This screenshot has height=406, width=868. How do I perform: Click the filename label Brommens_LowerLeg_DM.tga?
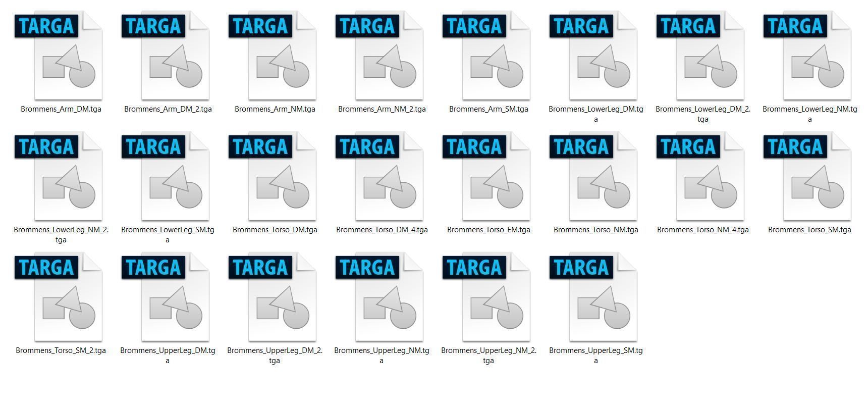pyautogui.click(x=596, y=114)
